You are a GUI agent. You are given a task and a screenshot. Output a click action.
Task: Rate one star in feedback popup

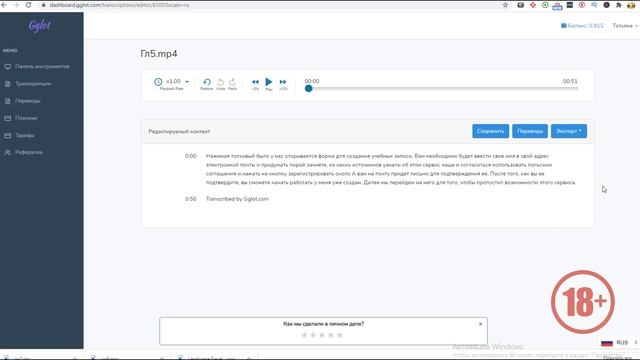[x=304, y=335]
